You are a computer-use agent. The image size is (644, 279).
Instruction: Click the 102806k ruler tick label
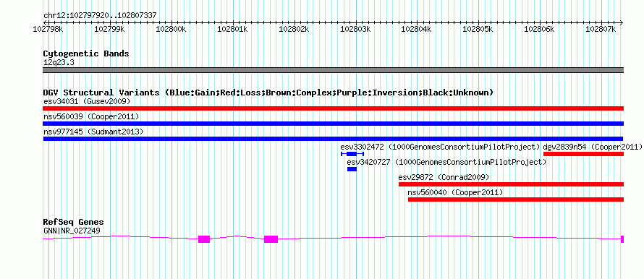coord(539,29)
